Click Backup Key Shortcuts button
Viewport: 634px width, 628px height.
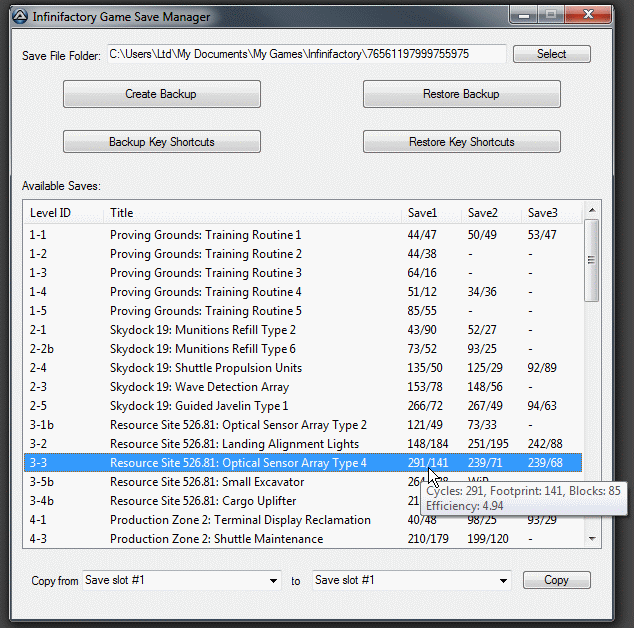coord(162,142)
